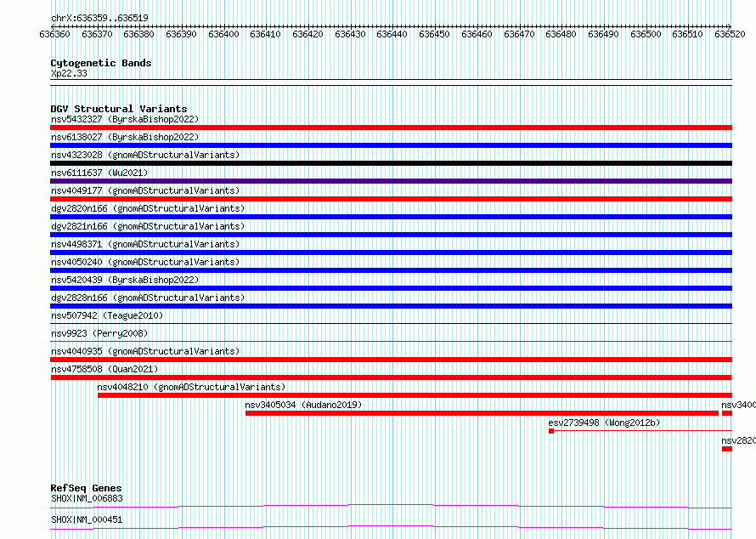Open variant nsv5420439 (ByrskaBishop2022) label
The image size is (756, 539).
125,280
